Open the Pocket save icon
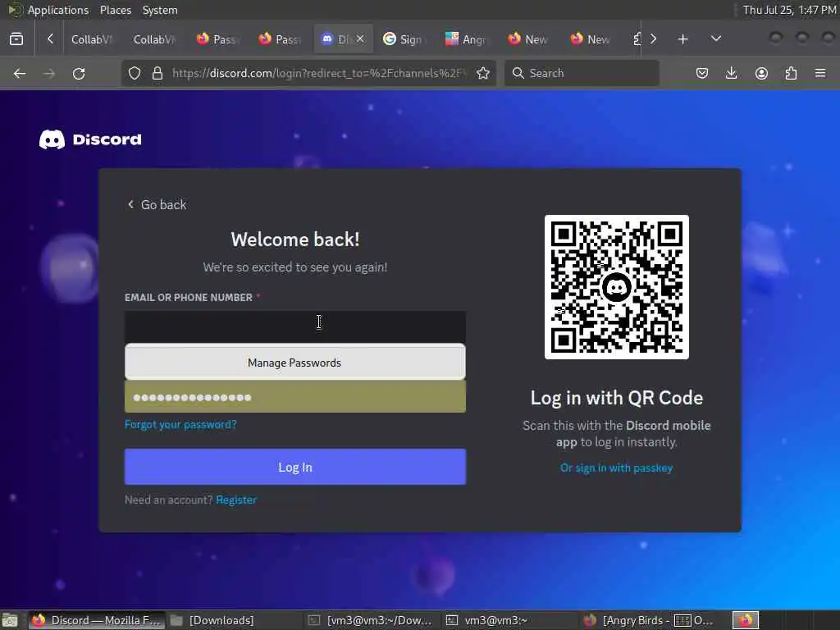 702,73
